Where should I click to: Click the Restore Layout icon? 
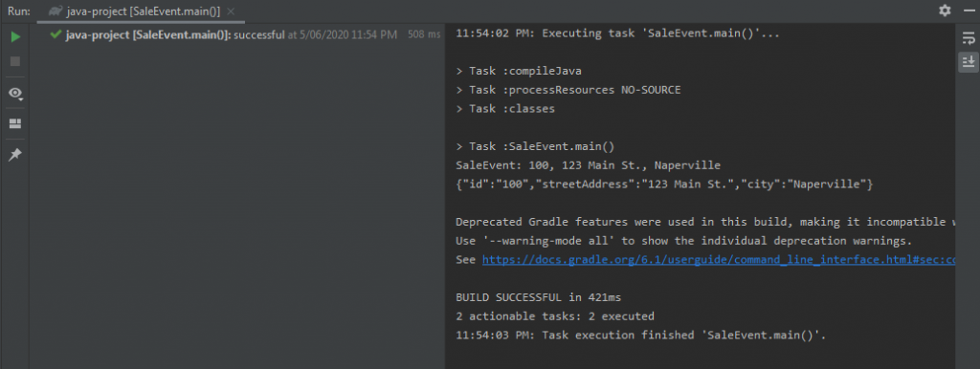coord(15,123)
